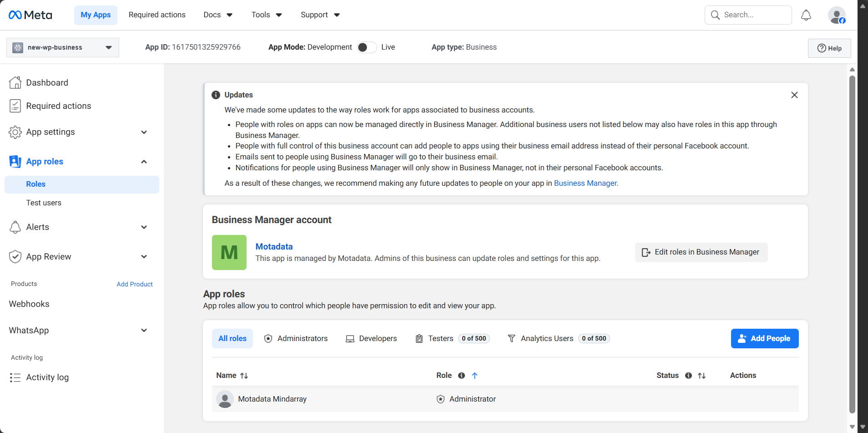Open Webhooks in the sidebar
868x433 pixels.
point(29,304)
